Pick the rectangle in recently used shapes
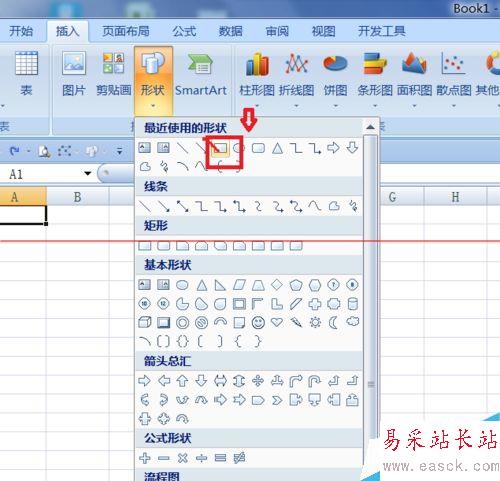This screenshot has width=500, height=481. [220, 148]
